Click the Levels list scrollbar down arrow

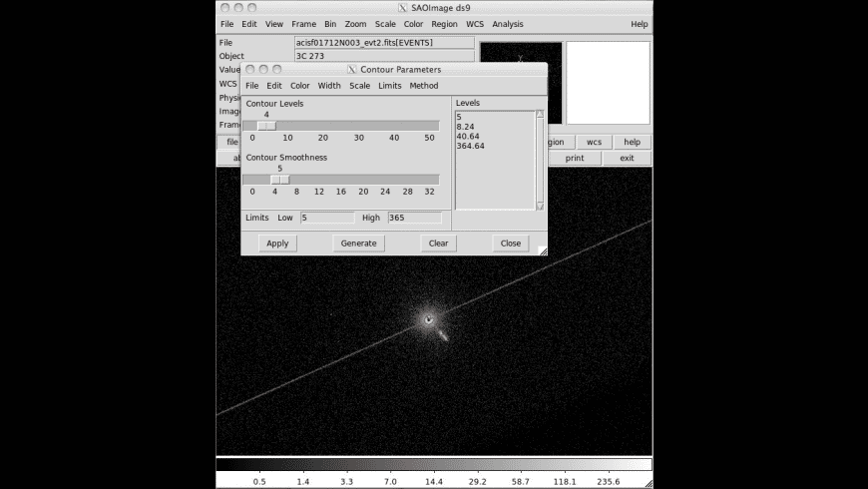(x=541, y=207)
